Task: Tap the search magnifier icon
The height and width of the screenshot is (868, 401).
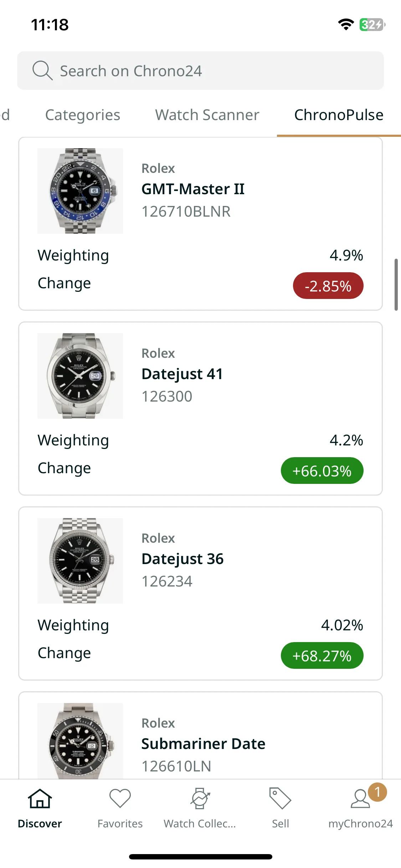Action: coord(42,70)
